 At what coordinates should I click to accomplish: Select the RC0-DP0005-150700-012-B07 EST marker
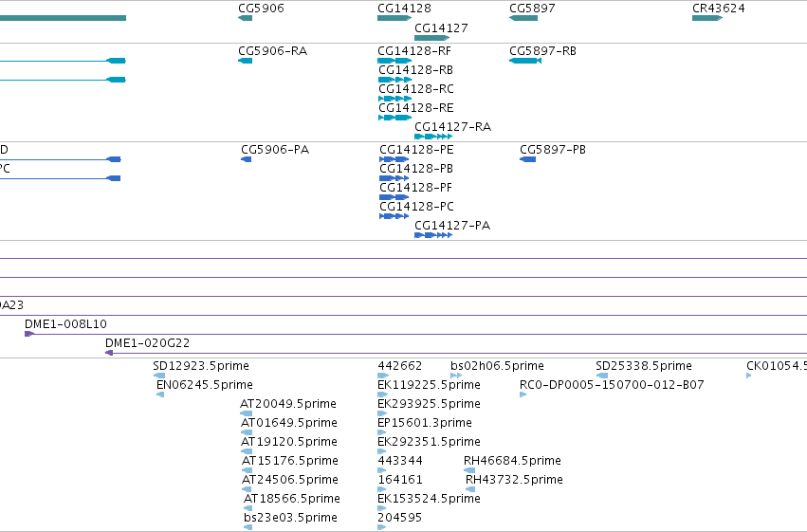pos(523,394)
